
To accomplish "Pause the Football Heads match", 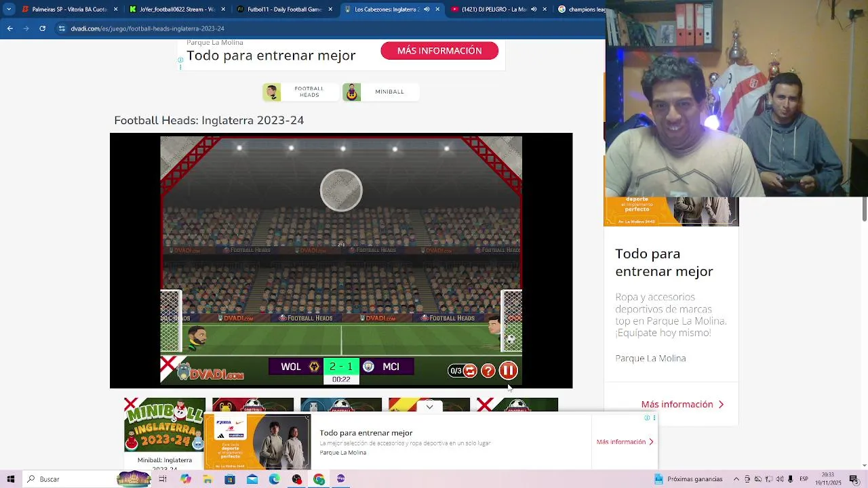I will (x=508, y=370).
